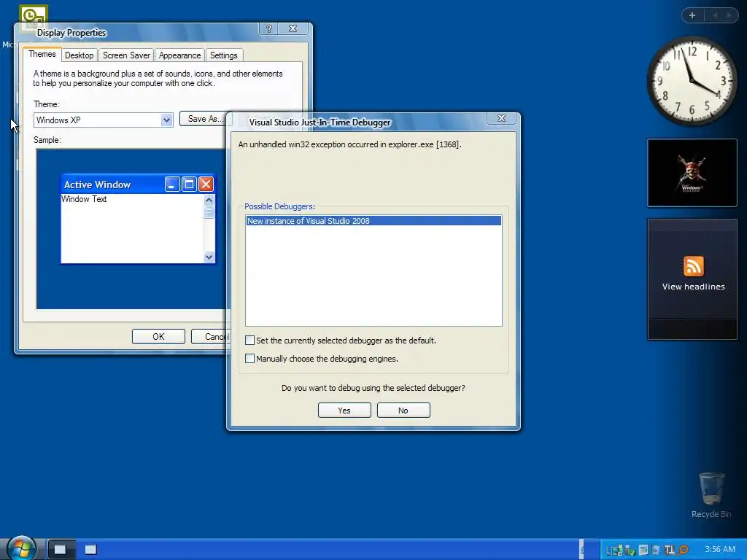Click the sidebar previous gadgets arrow
The width and height of the screenshot is (747, 560).
[x=715, y=15]
